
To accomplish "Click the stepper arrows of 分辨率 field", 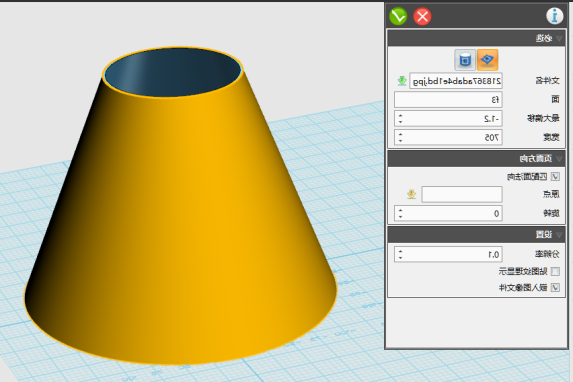I will tap(401, 254).
